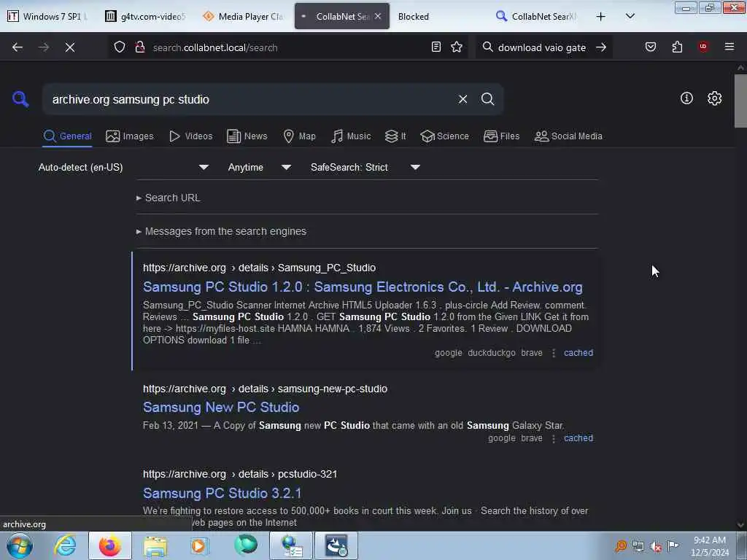747x560 pixels.
Task: Select the General search category
Action: [67, 136]
